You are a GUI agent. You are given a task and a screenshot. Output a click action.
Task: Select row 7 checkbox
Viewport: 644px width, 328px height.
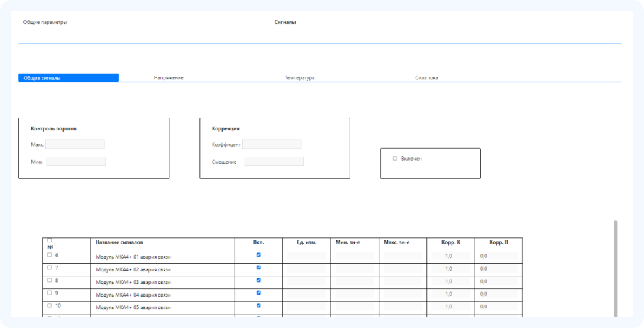(x=50, y=267)
